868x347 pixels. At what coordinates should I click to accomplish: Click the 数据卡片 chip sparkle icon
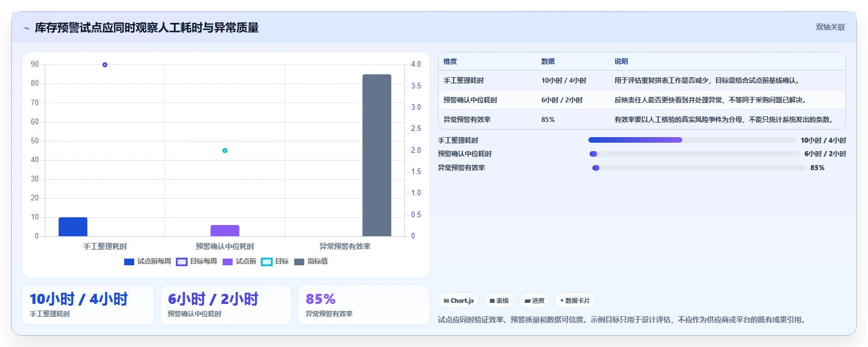coord(562,301)
